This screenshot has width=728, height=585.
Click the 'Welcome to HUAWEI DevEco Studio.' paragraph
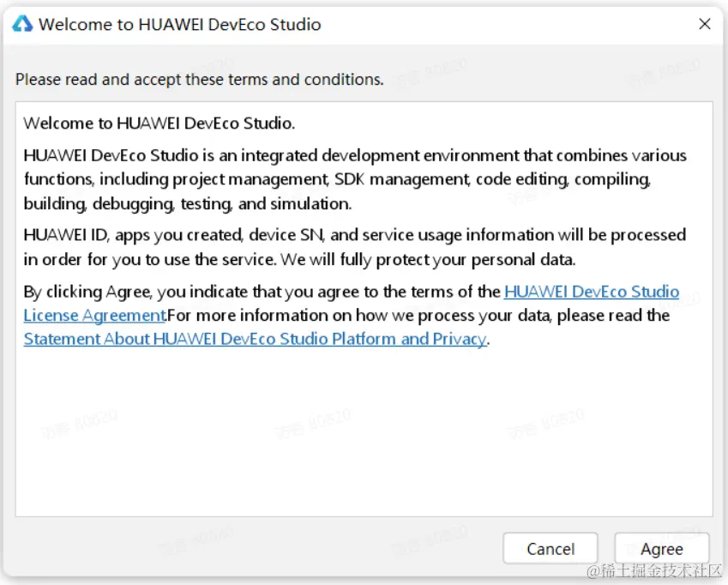pyautogui.click(x=159, y=124)
